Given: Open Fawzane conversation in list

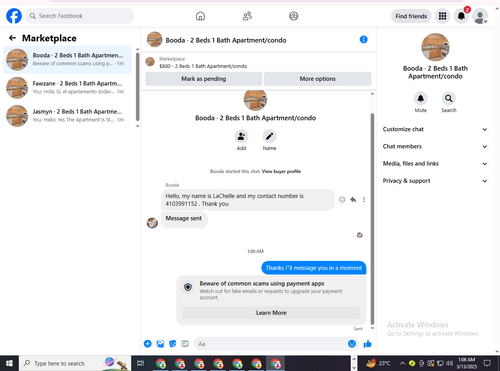Looking at the screenshot, I should coord(67,88).
